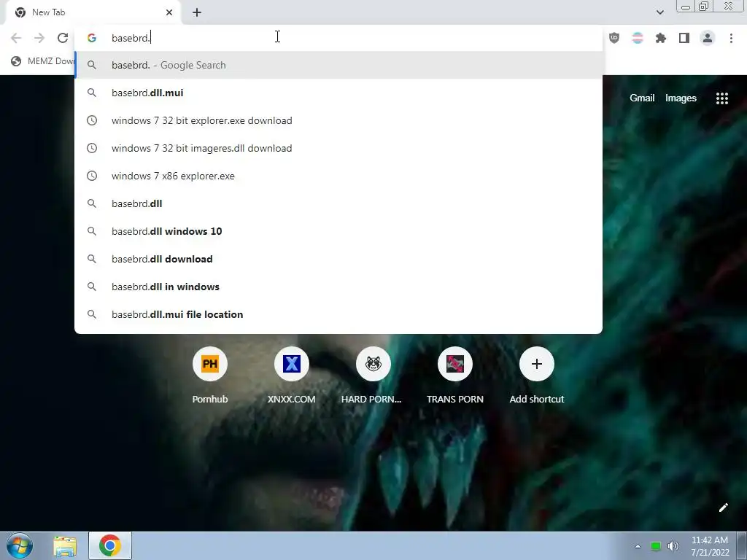Open the pink-blue striped extension icon

(638, 38)
